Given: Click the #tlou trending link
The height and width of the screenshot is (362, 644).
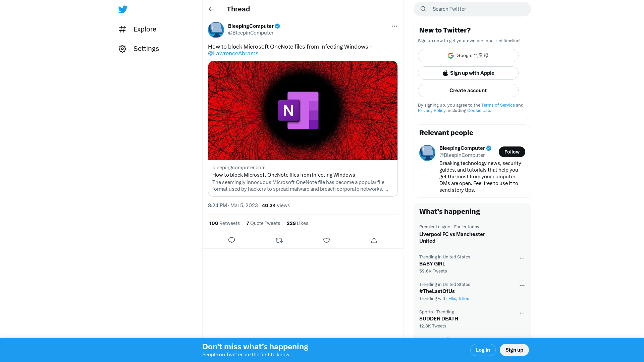Looking at the screenshot, I should [x=464, y=299].
